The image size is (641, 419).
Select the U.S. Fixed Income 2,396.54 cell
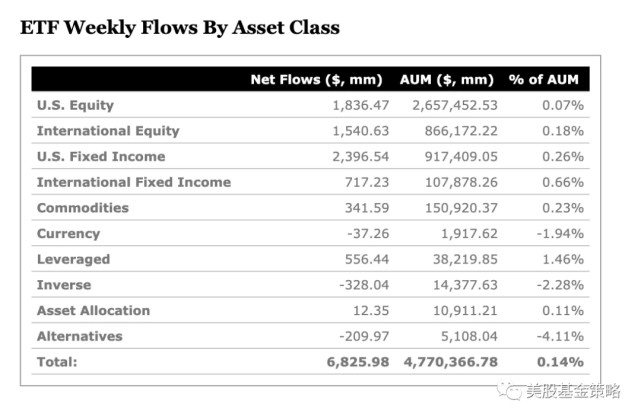361,157
